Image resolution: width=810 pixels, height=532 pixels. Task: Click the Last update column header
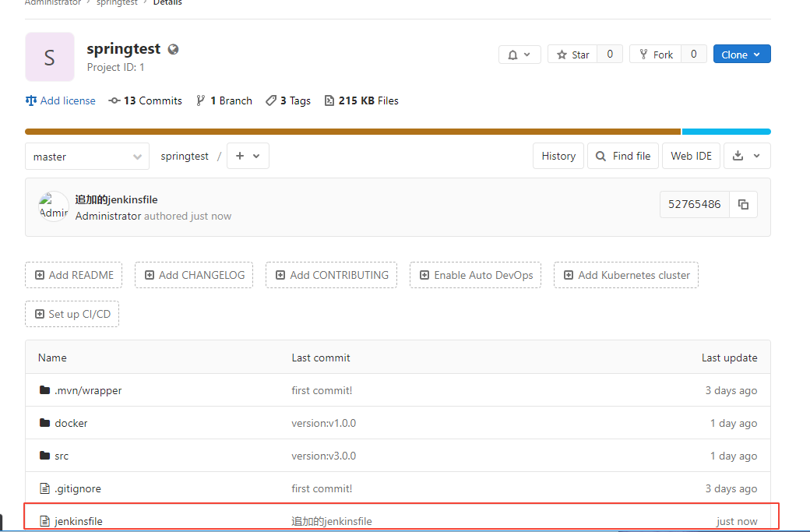[x=730, y=358]
